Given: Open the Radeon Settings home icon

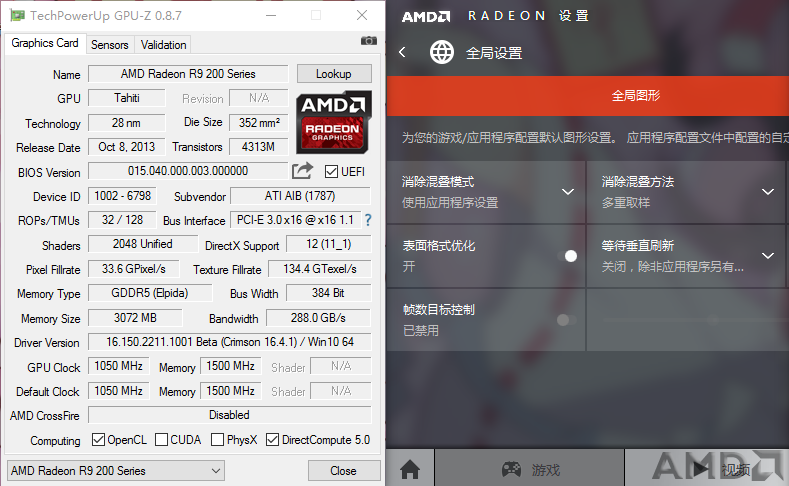Looking at the screenshot, I should [410, 469].
